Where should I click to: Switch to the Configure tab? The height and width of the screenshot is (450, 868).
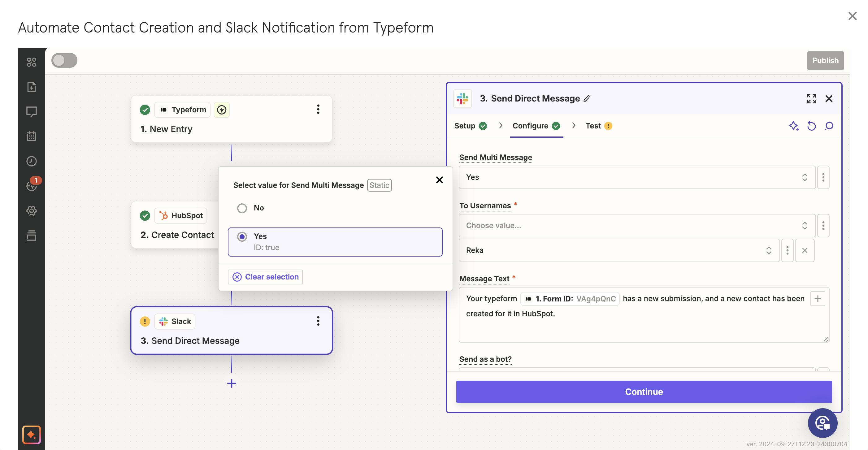(x=536, y=126)
